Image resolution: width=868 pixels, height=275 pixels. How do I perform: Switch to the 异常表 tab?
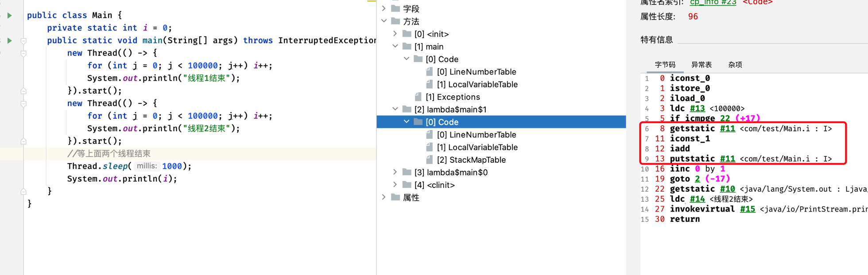pos(701,65)
